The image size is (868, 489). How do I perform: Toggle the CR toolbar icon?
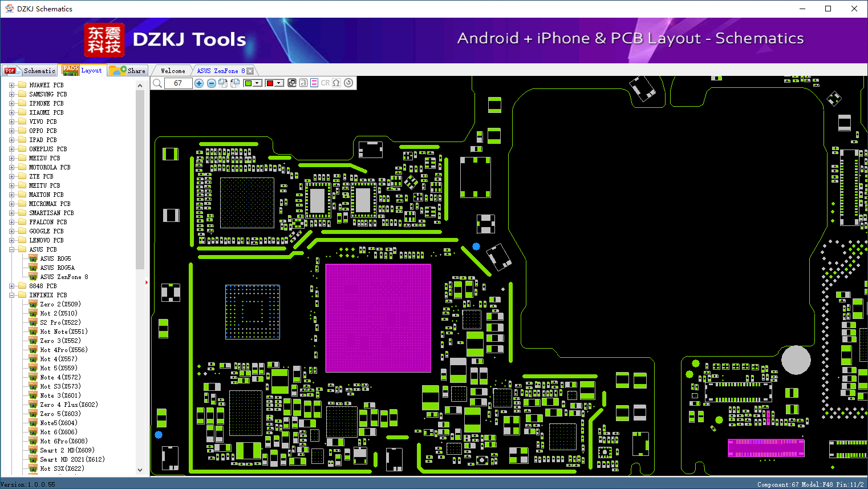325,83
